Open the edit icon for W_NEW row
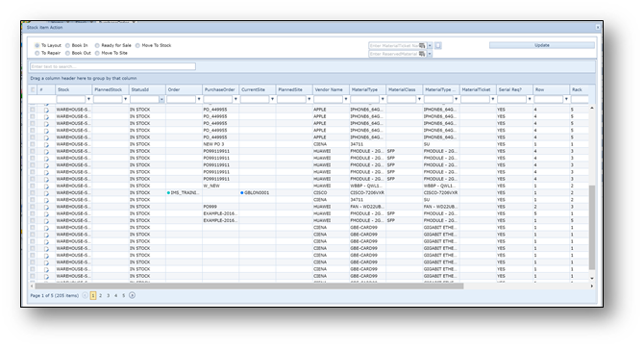644x348 pixels. coord(46,186)
